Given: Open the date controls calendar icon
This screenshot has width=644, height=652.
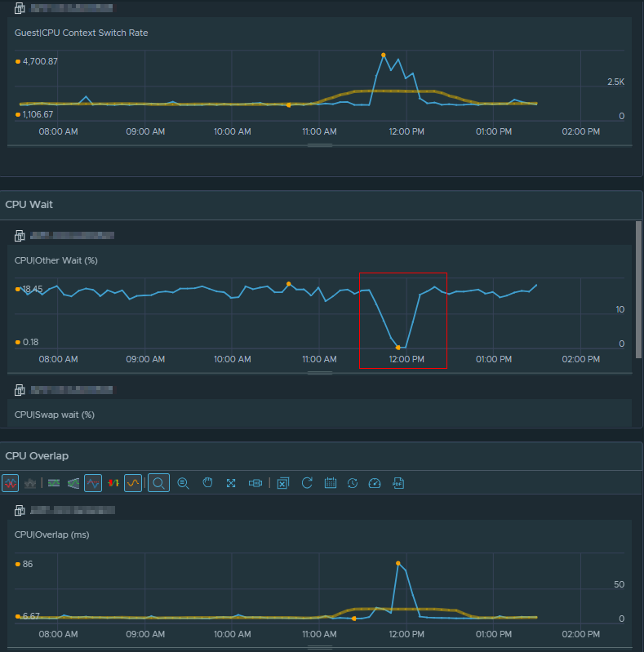Looking at the screenshot, I should [331, 483].
